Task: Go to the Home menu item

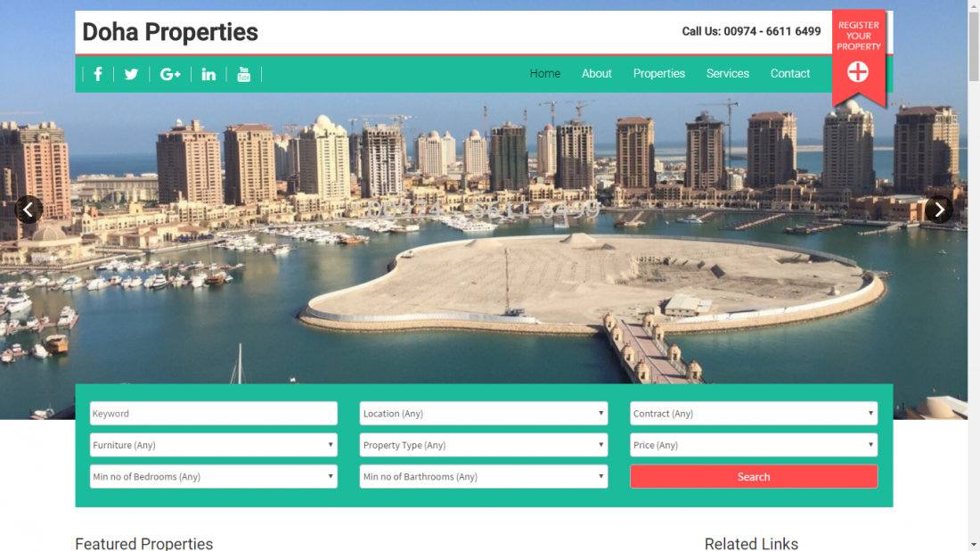Action: [545, 74]
